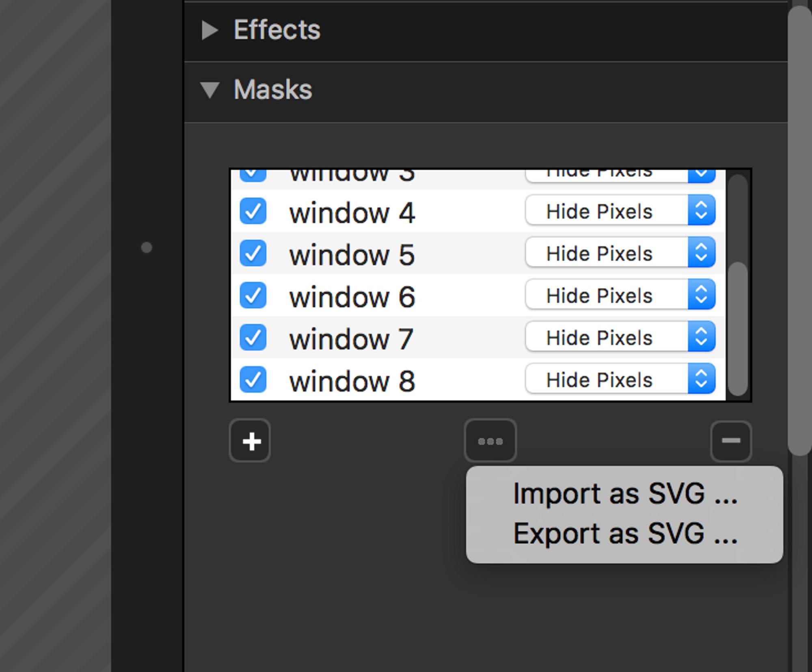Image resolution: width=812 pixels, height=672 pixels.
Task: Toggle the window 6 mask checkbox
Action: 253,295
